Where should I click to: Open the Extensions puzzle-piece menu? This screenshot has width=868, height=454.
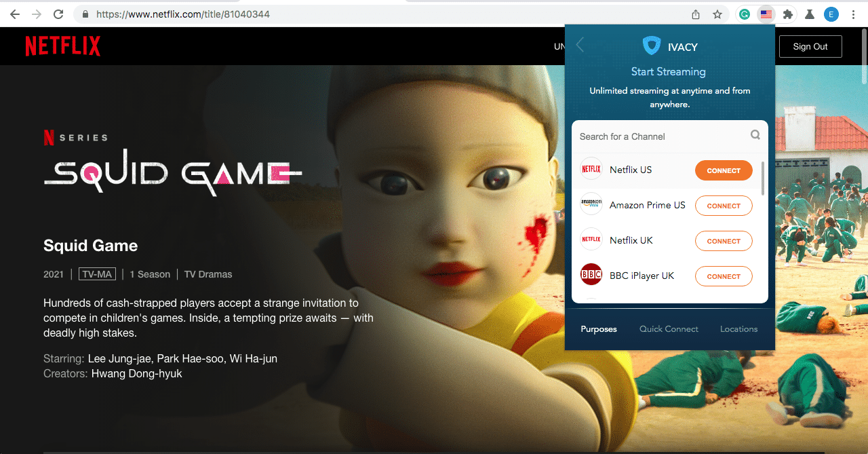(x=787, y=14)
